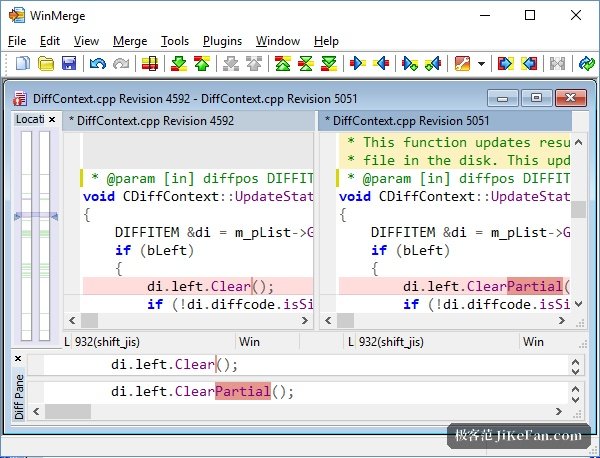Open the Merge menu
The height and width of the screenshot is (458, 600).
tap(130, 41)
